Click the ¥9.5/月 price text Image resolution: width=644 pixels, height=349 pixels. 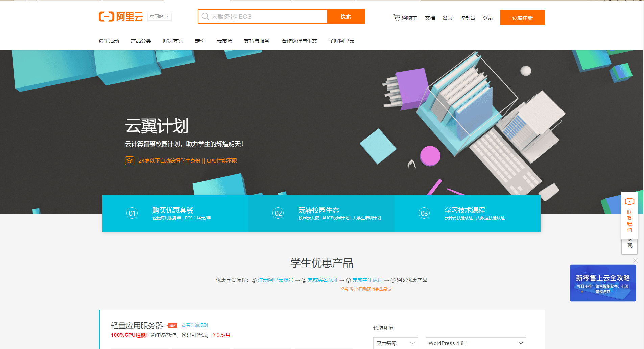coord(221,335)
